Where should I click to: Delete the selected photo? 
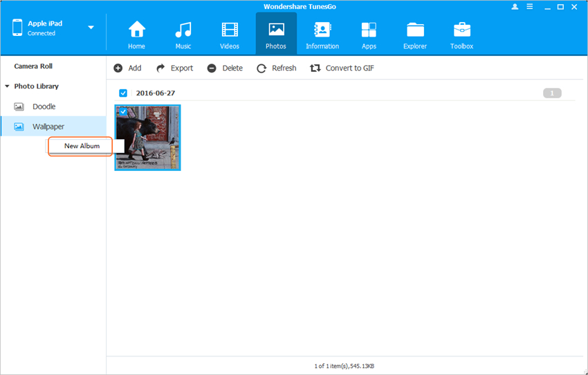(x=225, y=68)
